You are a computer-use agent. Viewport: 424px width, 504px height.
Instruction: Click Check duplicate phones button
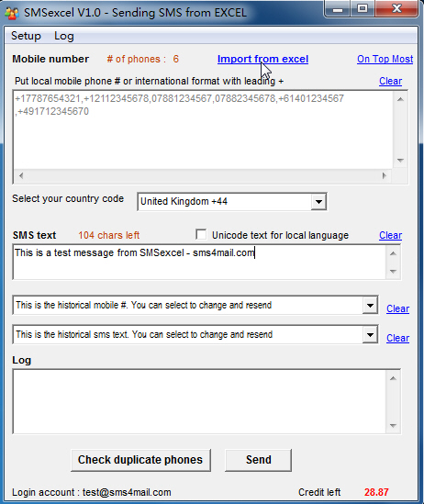coord(140,460)
